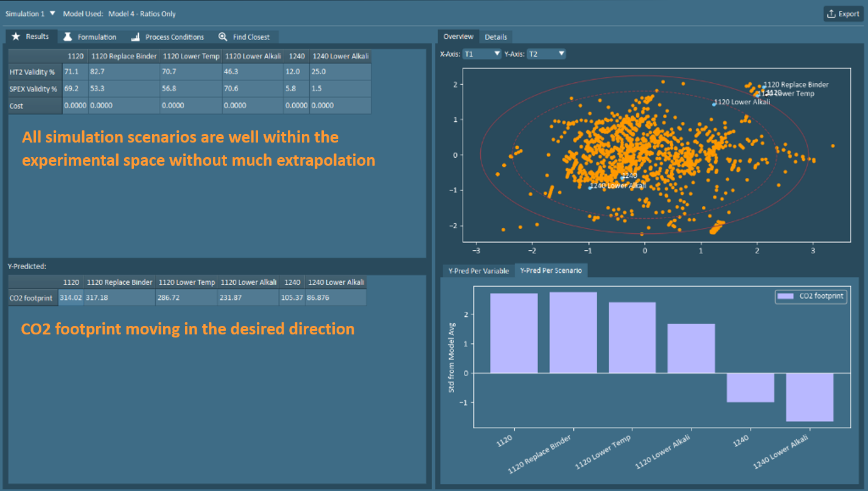Switch to the Details tab
The width and height of the screenshot is (868, 491).
[x=495, y=37]
